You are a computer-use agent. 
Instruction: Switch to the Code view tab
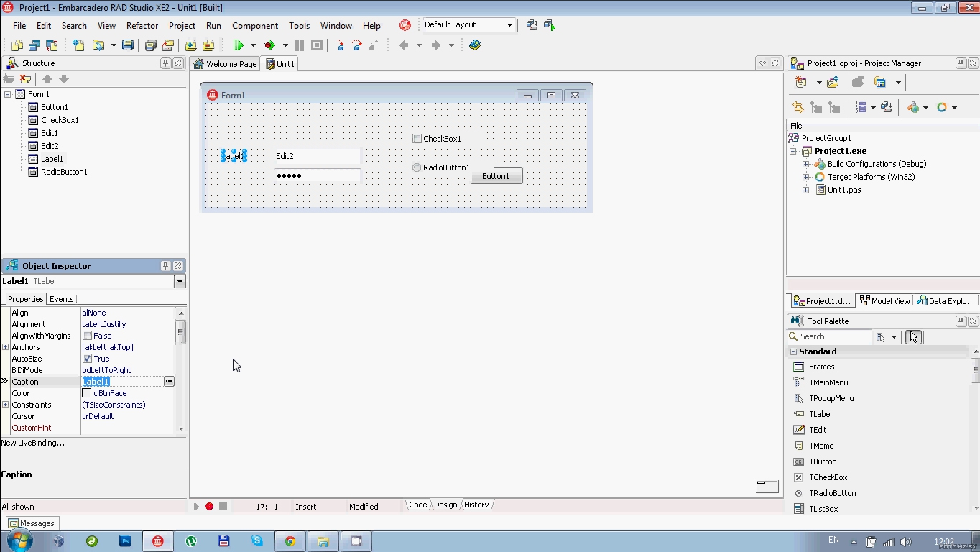click(418, 505)
